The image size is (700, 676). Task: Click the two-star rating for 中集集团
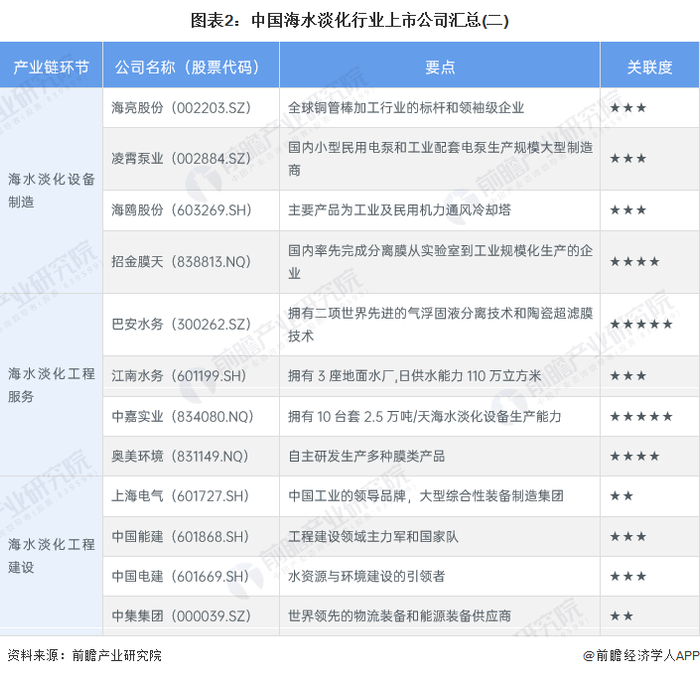(621, 616)
